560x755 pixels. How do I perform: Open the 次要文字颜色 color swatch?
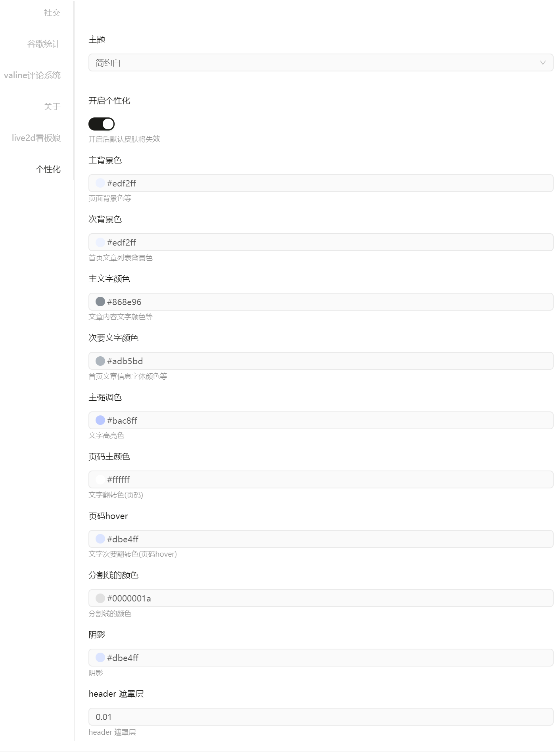click(100, 361)
